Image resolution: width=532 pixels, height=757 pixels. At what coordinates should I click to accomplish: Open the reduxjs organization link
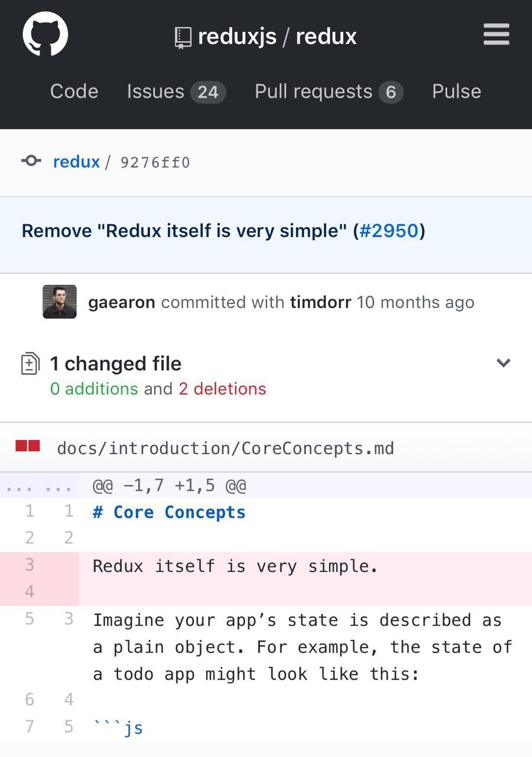click(237, 37)
